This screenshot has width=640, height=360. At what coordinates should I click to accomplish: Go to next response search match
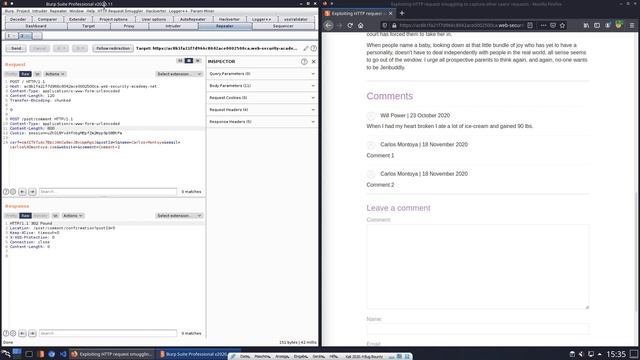point(32,333)
